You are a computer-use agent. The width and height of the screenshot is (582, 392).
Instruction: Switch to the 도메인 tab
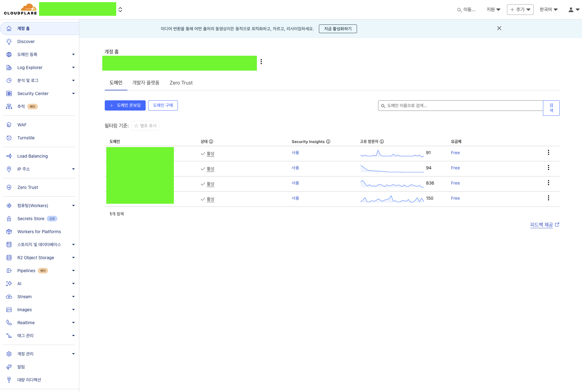(x=116, y=83)
